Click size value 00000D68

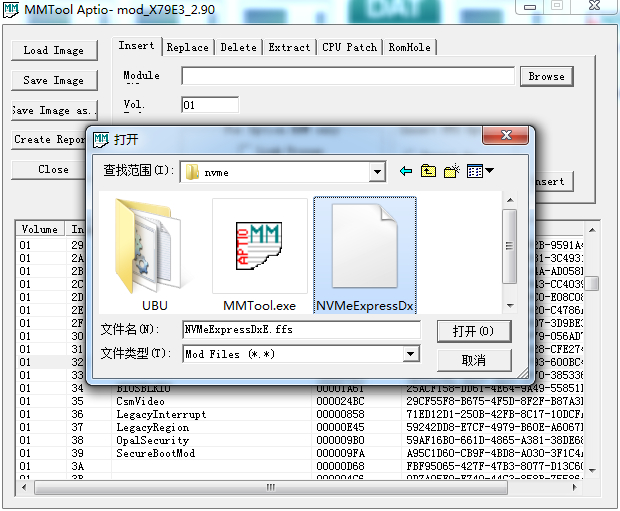coord(340,466)
